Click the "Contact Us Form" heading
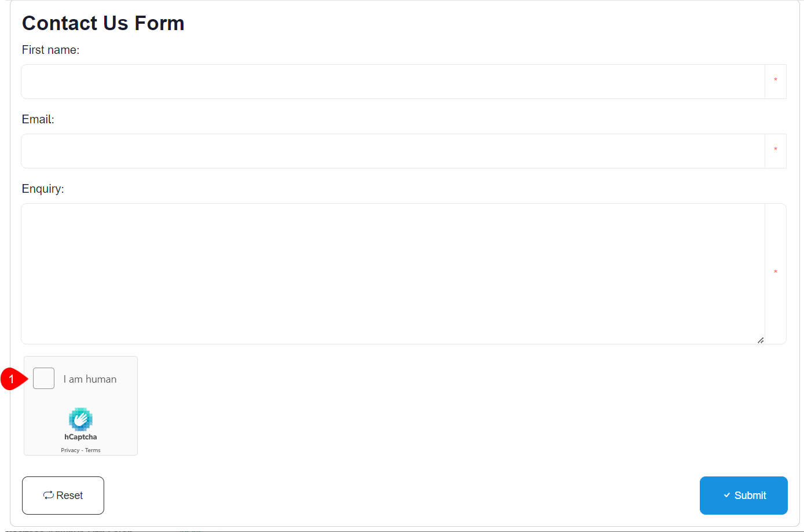Viewport: 804px width, 532px height. (103, 23)
